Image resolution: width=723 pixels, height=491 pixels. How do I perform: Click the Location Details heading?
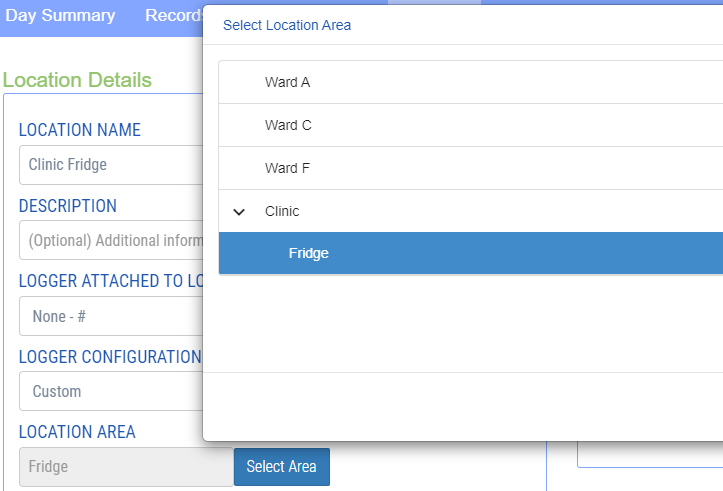[x=77, y=80]
